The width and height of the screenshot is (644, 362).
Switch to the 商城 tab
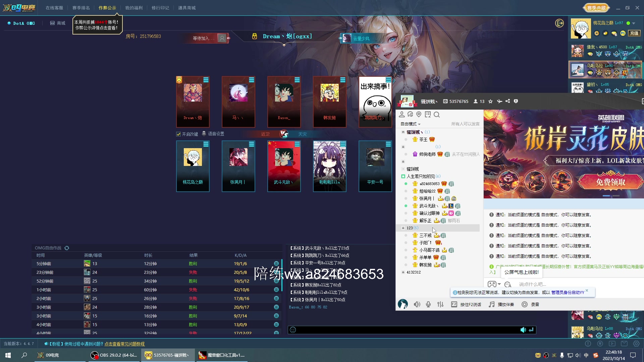(58, 23)
